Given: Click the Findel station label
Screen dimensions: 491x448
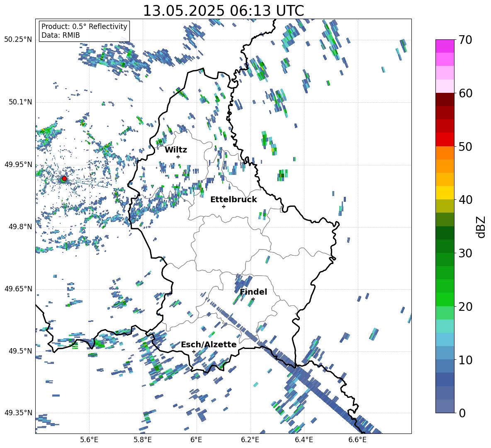Looking at the screenshot, I should (253, 292).
